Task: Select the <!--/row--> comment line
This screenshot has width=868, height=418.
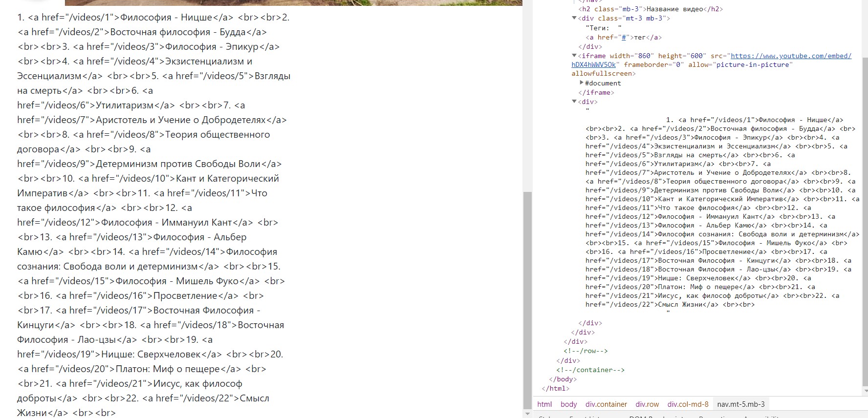Action: (586, 351)
